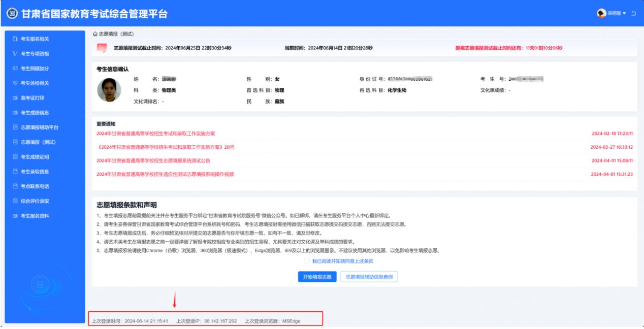Click the icon beside 志愿填报辅助平台
The width and height of the screenshot is (644, 329).
tap(15, 127)
